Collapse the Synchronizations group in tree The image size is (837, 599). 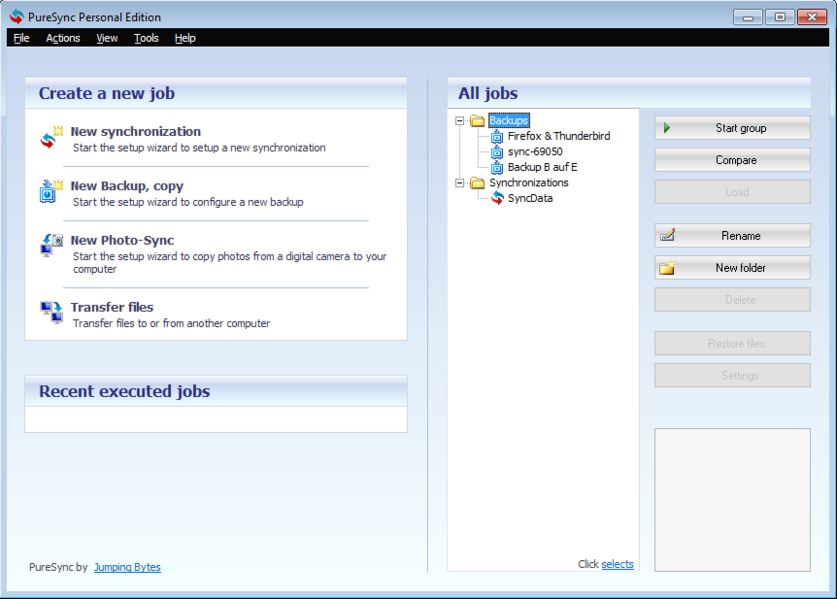(x=460, y=183)
